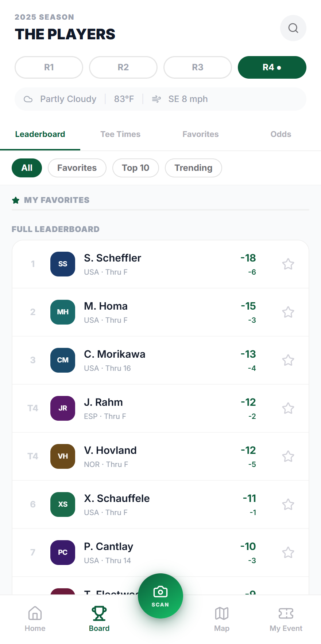Image resolution: width=321 pixels, height=644 pixels.
Task: Open the search magnifier icon
Action: [x=293, y=28]
